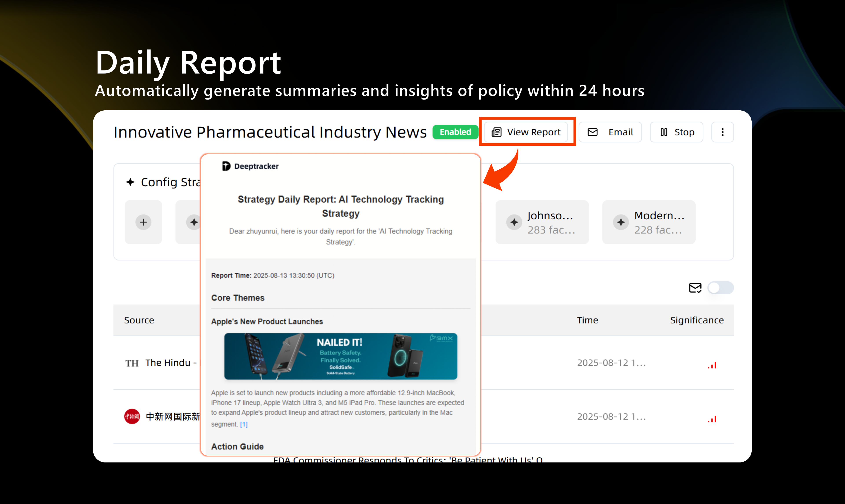
Task: Click the Config sparkle icon
Action: click(130, 182)
